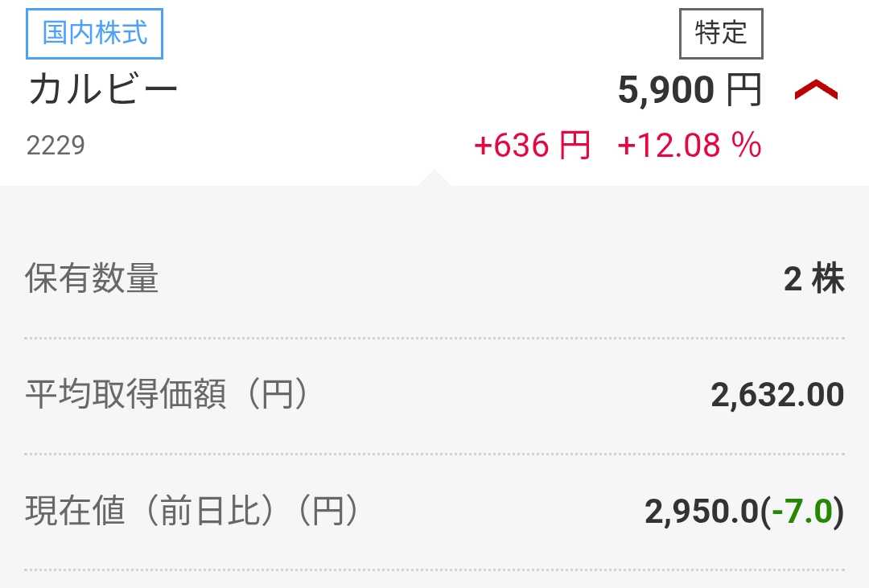Select the 現在値(前日比)(円) label
869x588 pixels.
point(192,512)
